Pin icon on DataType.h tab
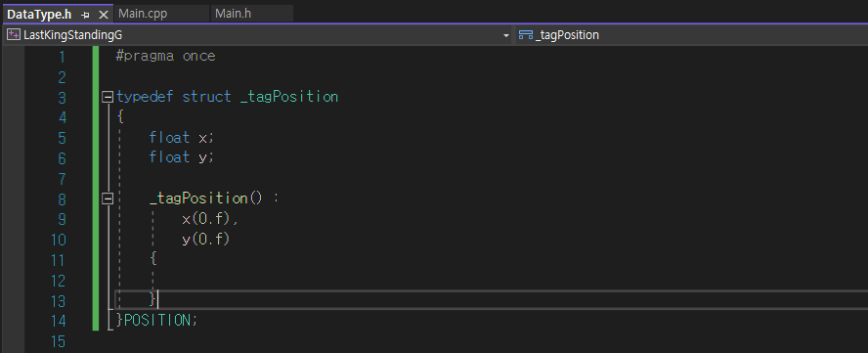The height and width of the screenshot is (353, 868). point(85,15)
